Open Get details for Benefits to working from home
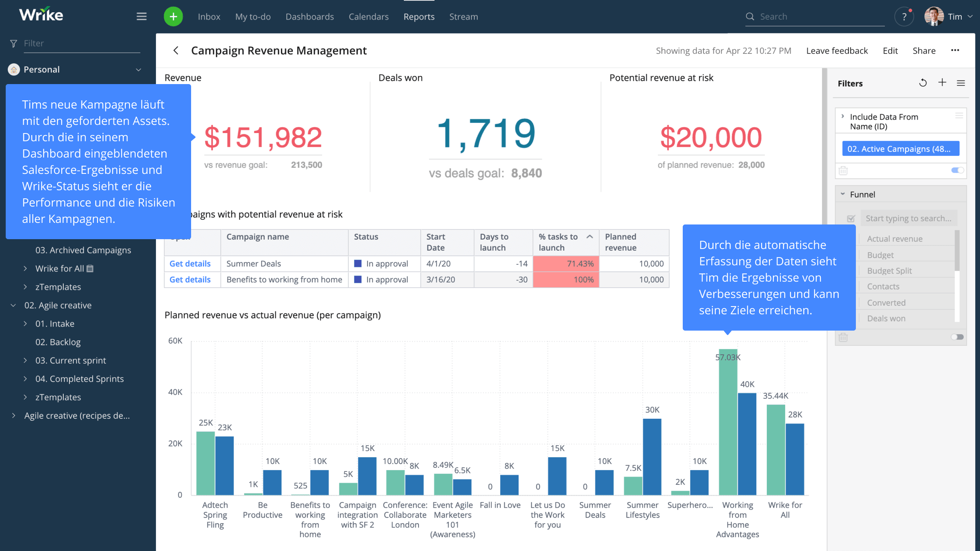 click(190, 280)
